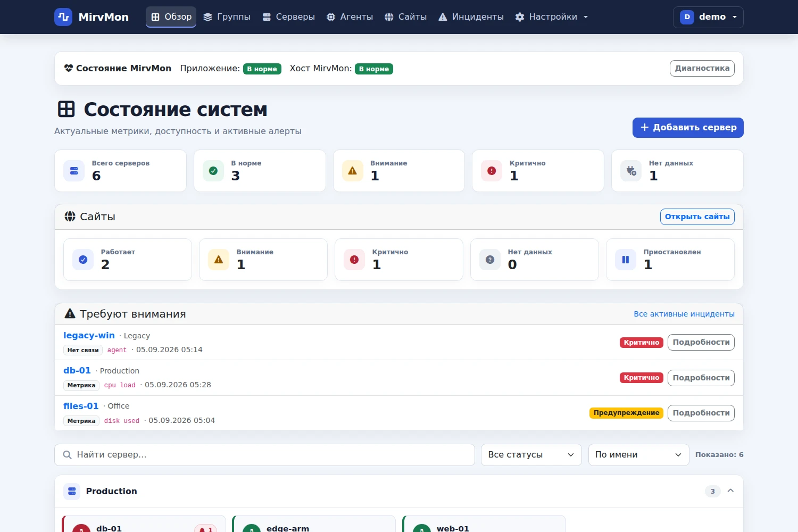Click the Production group count badge 3
The width and height of the screenshot is (798, 532).
point(713,491)
